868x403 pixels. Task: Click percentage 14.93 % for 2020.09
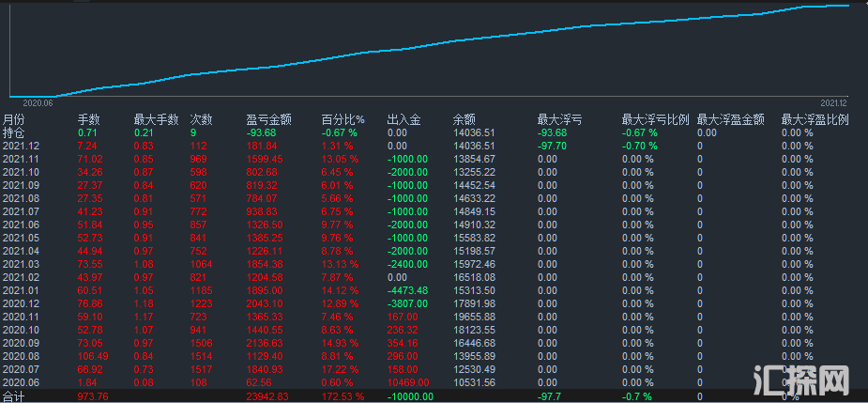click(341, 343)
